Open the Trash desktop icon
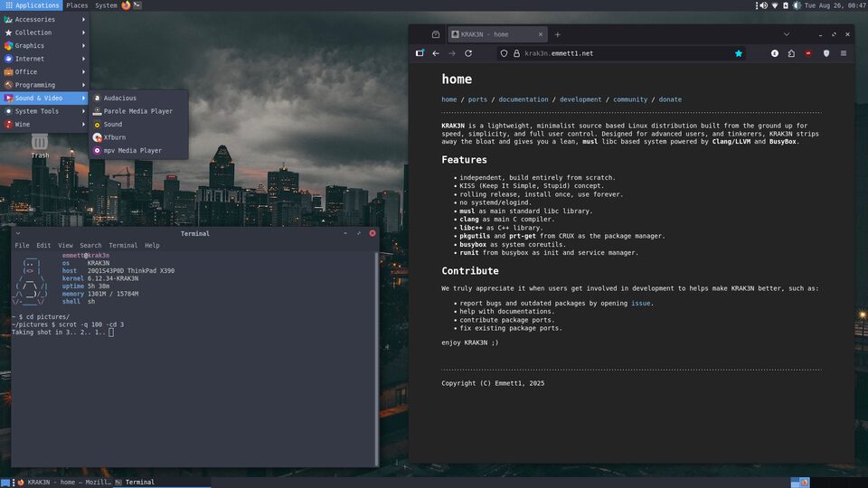This screenshot has width=868, height=488. pos(39,146)
